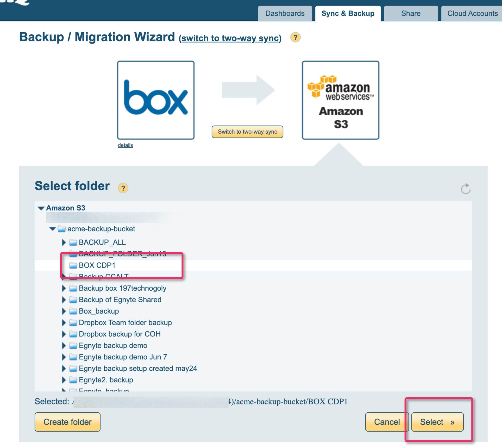Click Backup box 197technogoly folder icon
This screenshot has height=448, width=502.
tap(73, 288)
